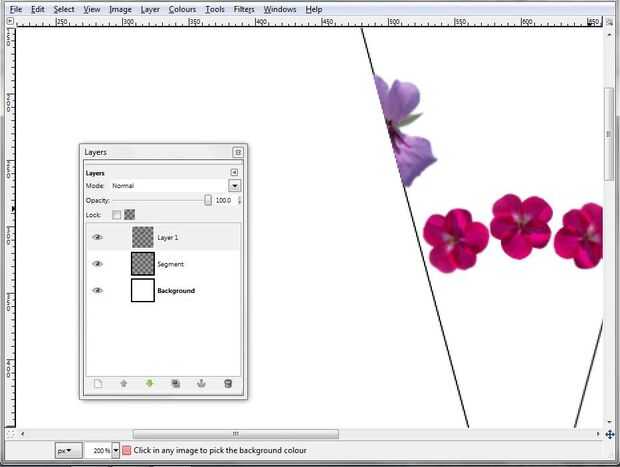Open the View menu

click(92, 9)
